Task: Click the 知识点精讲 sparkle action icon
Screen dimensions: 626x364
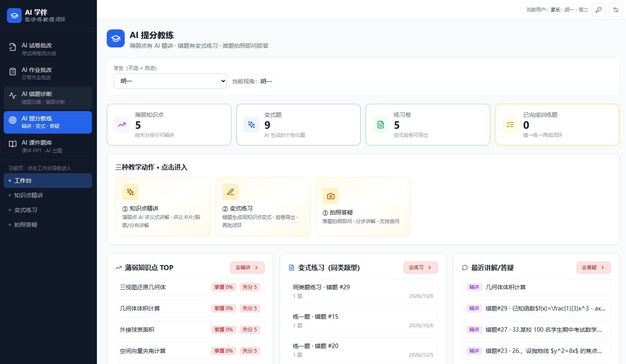Action: [130, 192]
